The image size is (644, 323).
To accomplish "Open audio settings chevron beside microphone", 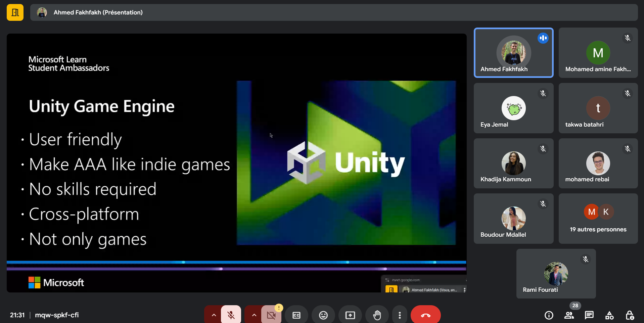I will (214, 315).
